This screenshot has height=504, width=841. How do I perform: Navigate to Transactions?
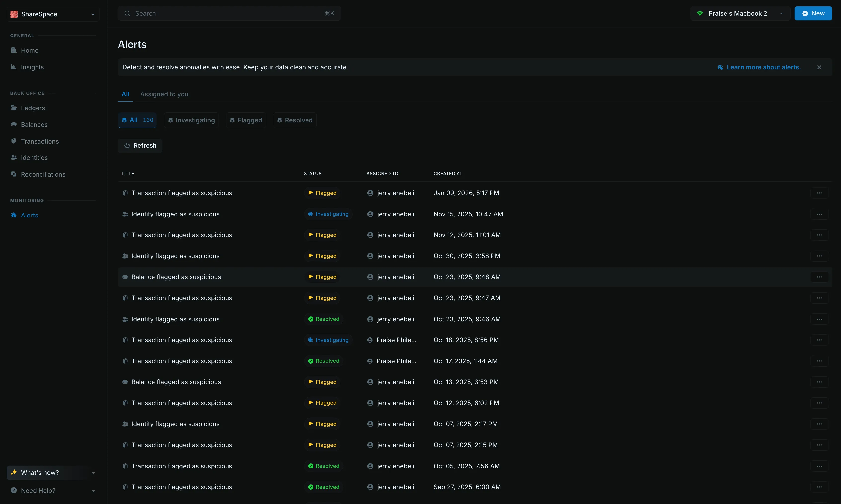point(40,141)
